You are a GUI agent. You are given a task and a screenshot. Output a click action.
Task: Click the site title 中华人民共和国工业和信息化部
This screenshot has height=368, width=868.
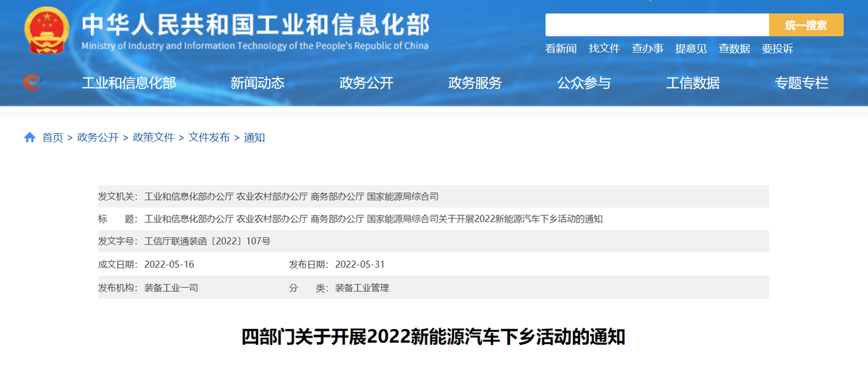click(x=256, y=24)
